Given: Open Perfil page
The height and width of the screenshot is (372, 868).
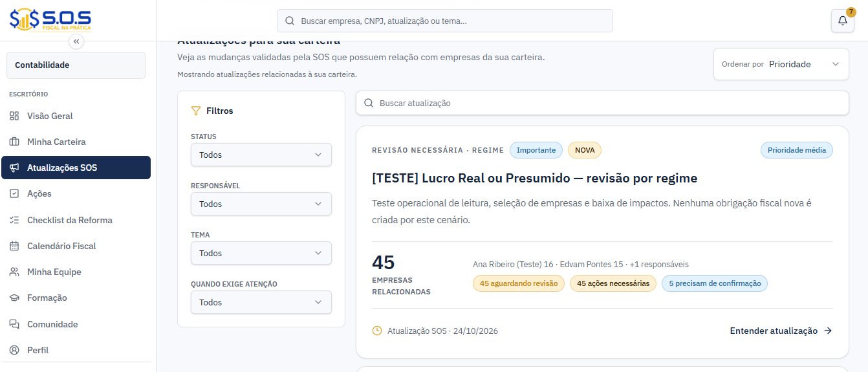Looking at the screenshot, I should coord(76,350).
